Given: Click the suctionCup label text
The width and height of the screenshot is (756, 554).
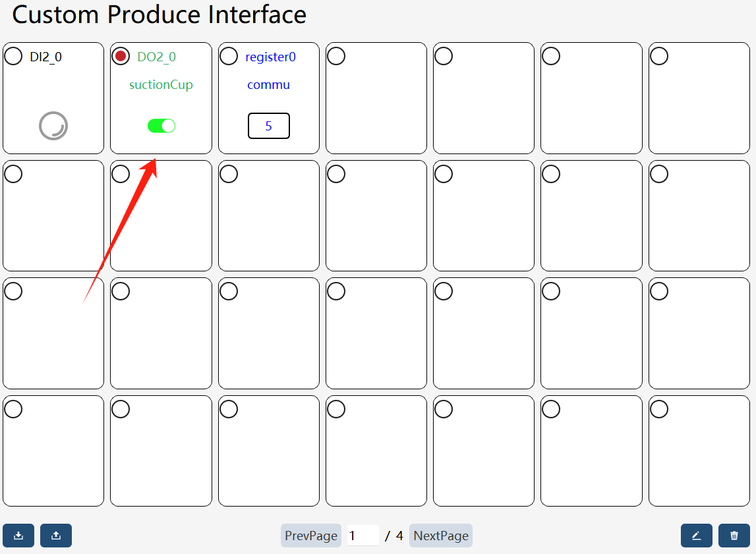Looking at the screenshot, I should pyautogui.click(x=161, y=85).
